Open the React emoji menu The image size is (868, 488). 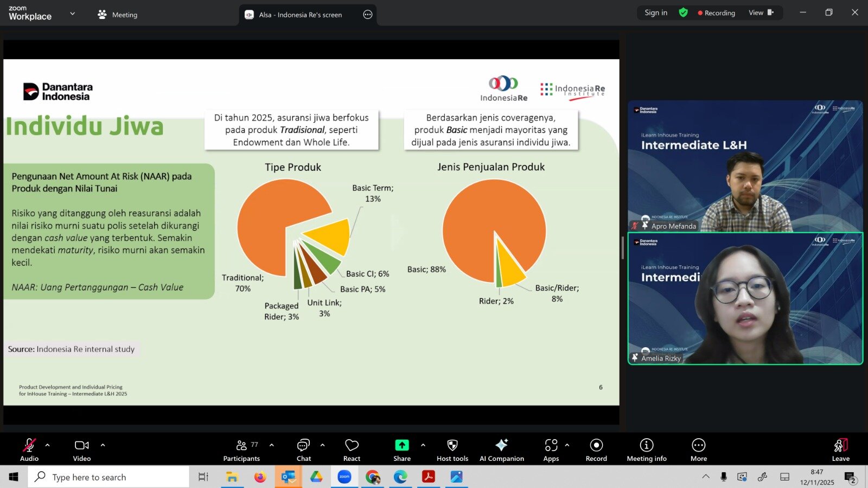click(352, 450)
